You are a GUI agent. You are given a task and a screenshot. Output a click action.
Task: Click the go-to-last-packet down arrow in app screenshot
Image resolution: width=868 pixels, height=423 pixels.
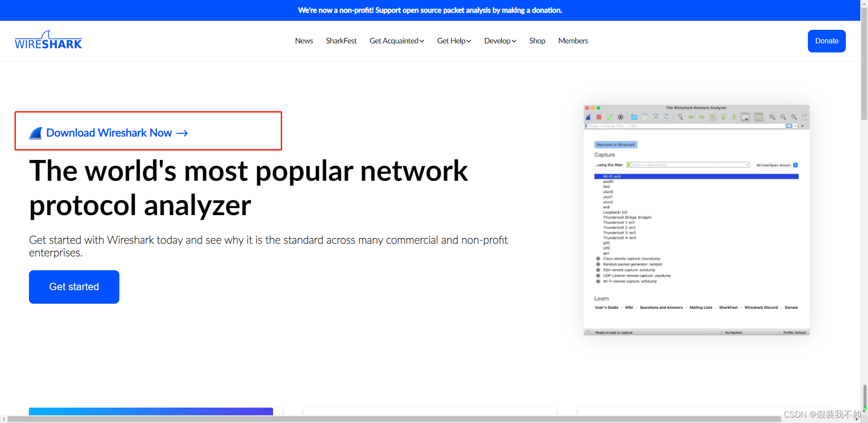734,117
